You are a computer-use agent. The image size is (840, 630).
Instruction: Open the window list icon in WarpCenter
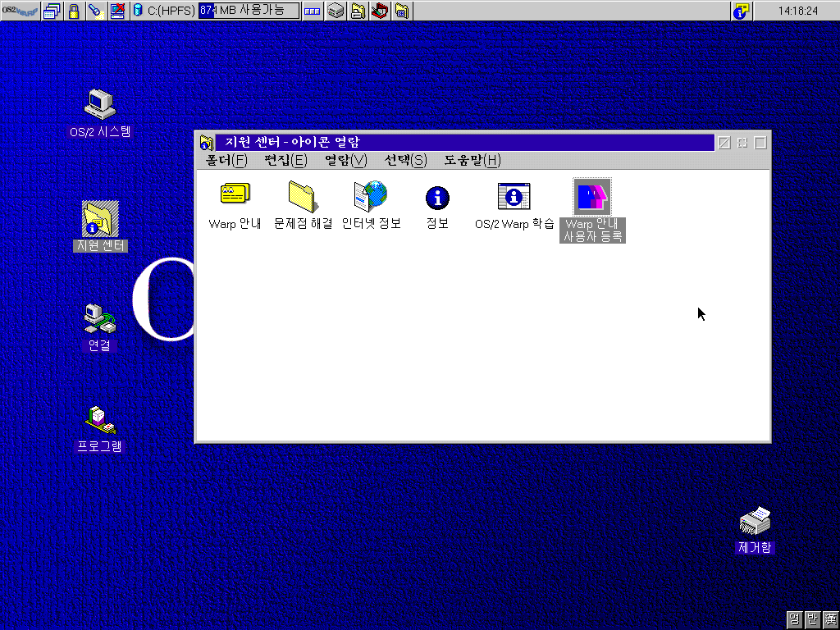pos(52,11)
